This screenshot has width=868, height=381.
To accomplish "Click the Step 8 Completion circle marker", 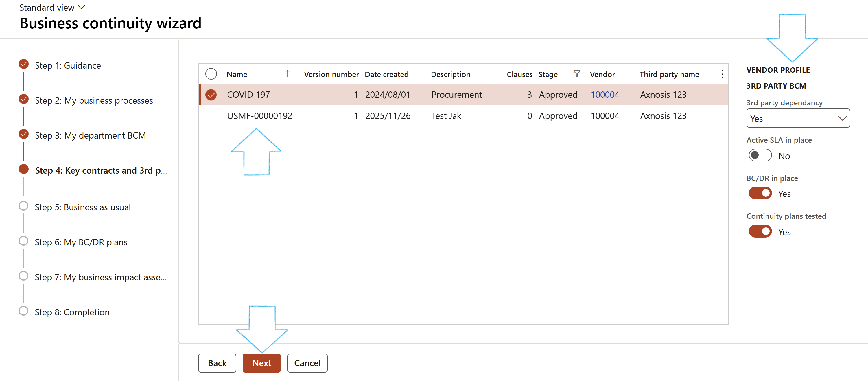I will coord(24,311).
